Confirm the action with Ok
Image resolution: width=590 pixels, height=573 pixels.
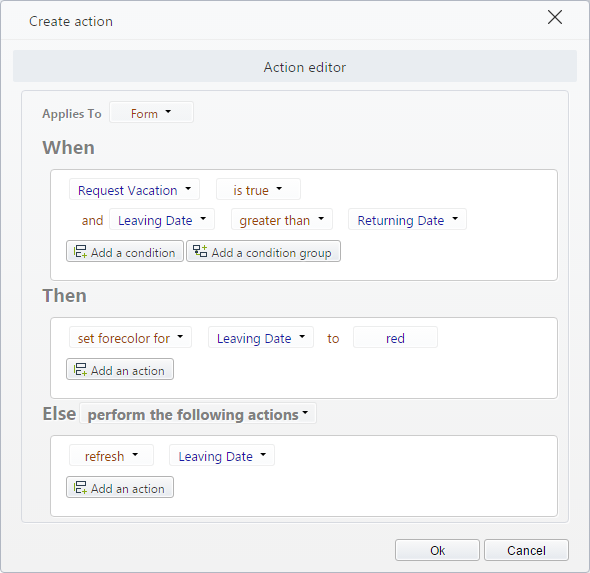tap(437, 550)
